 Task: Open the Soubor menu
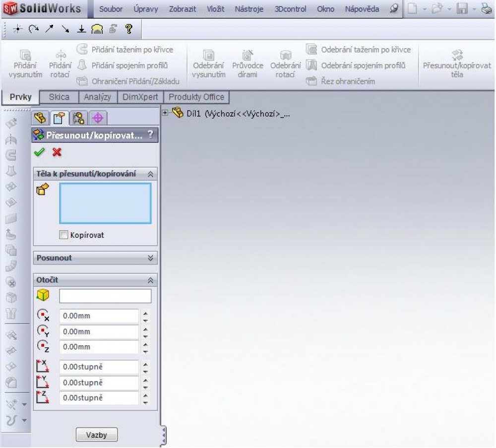click(x=111, y=9)
